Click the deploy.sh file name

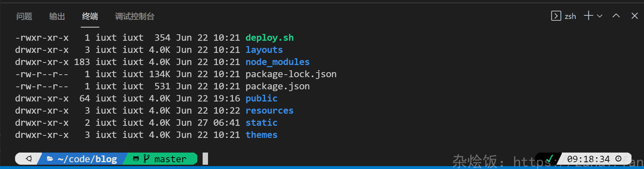[x=269, y=38]
